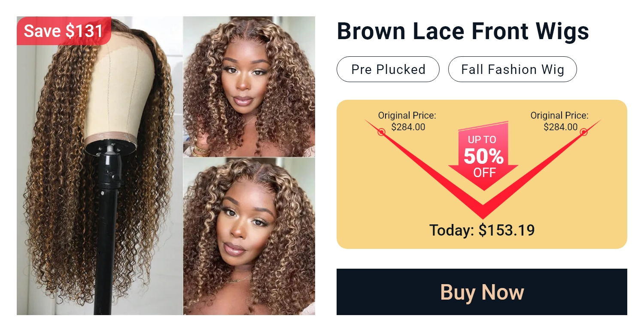Image resolution: width=644 pixels, height=331 pixels.
Task: Click the right red circle price marker
Action: click(x=583, y=132)
